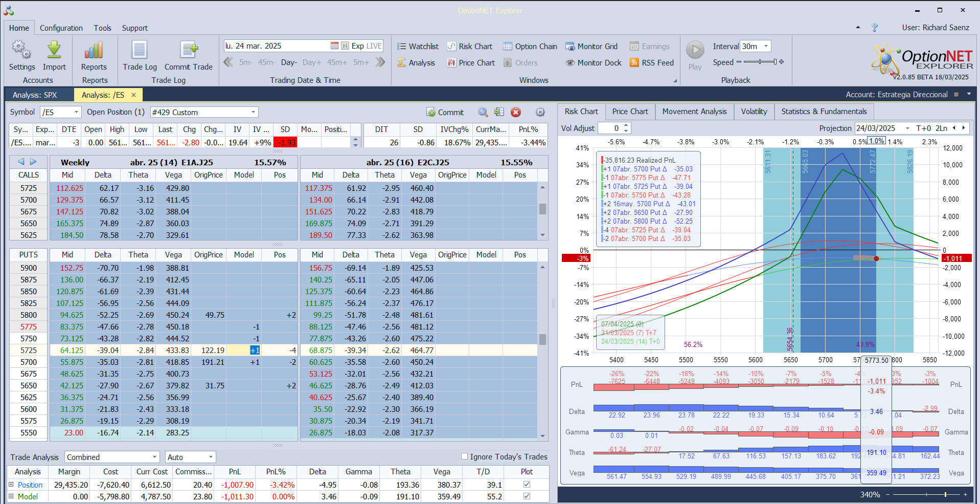Open the Symbol /ES dropdown
Image resolution: width=980 pixels, height=504 pixels.
[x=77, y=112]
